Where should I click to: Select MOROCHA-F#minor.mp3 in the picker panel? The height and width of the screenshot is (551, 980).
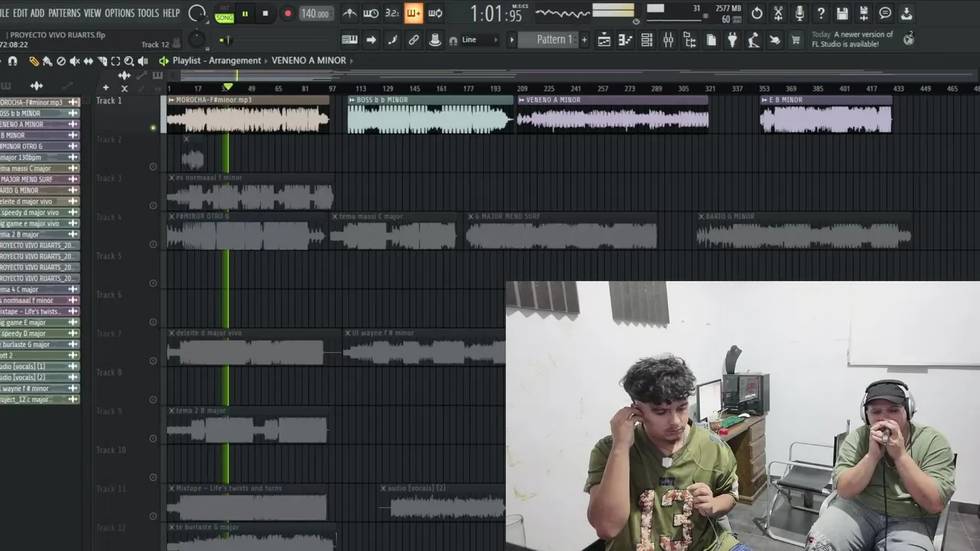click(x=39, y=103)
